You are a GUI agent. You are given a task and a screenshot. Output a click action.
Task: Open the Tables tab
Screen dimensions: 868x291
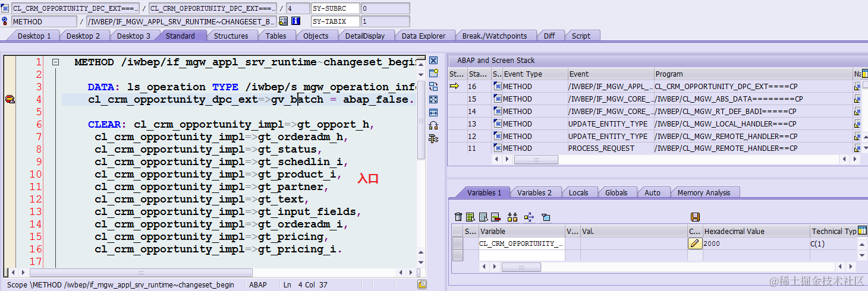point(276,36)
